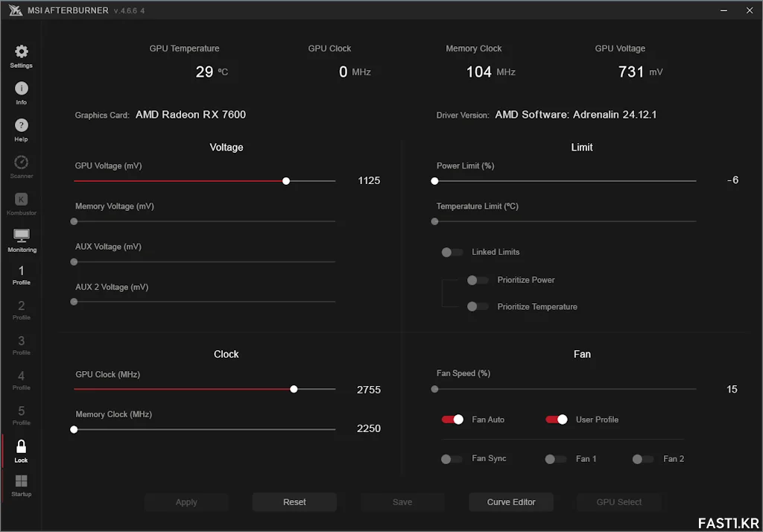The image size is (763, 532).
Task: Click the GPU Clock slider handle
Action: (x=294, y=390)
